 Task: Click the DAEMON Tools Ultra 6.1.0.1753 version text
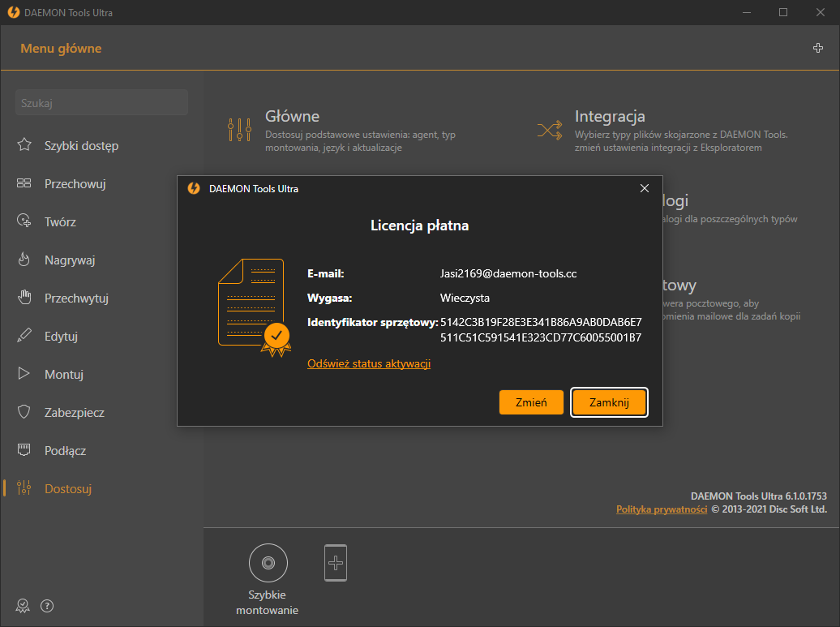point(759,496)
